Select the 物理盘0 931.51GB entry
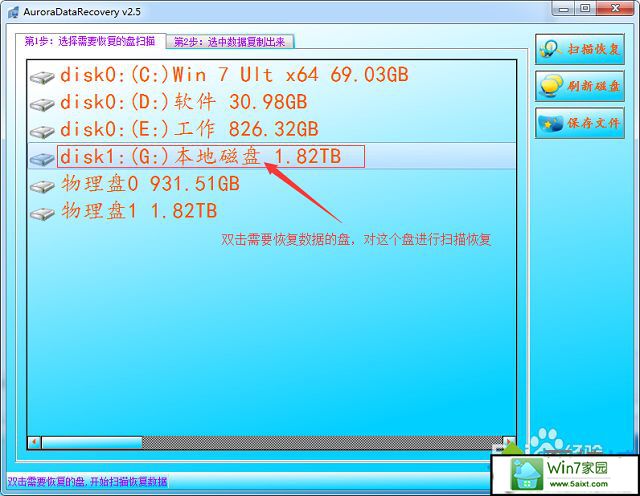The width and height of the screenshot is (640, 496). coord(271,184)
